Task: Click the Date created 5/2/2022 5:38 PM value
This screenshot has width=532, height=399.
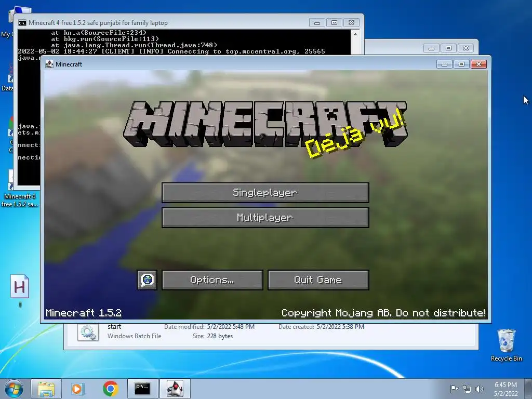Action: coord(340,327)
